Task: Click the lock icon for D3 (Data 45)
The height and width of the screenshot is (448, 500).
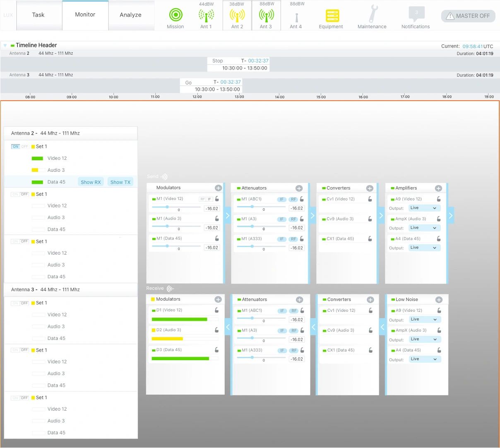Action: [216, 350]
